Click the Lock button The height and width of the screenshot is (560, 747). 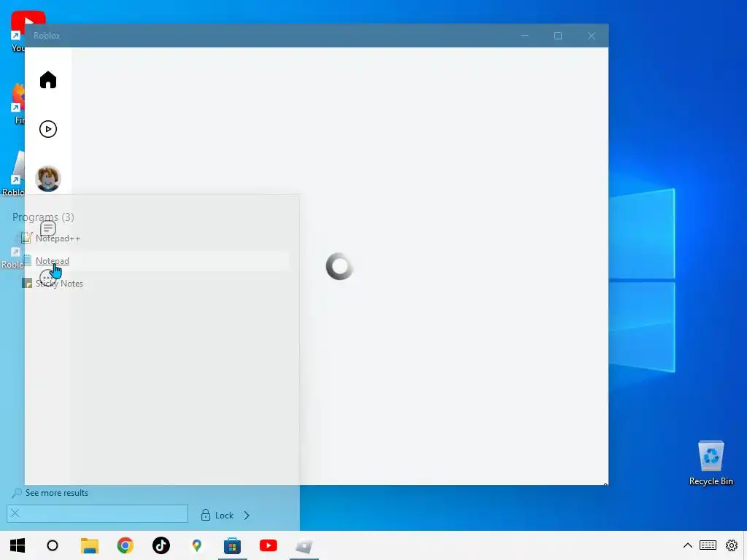(x=217, y=516)
